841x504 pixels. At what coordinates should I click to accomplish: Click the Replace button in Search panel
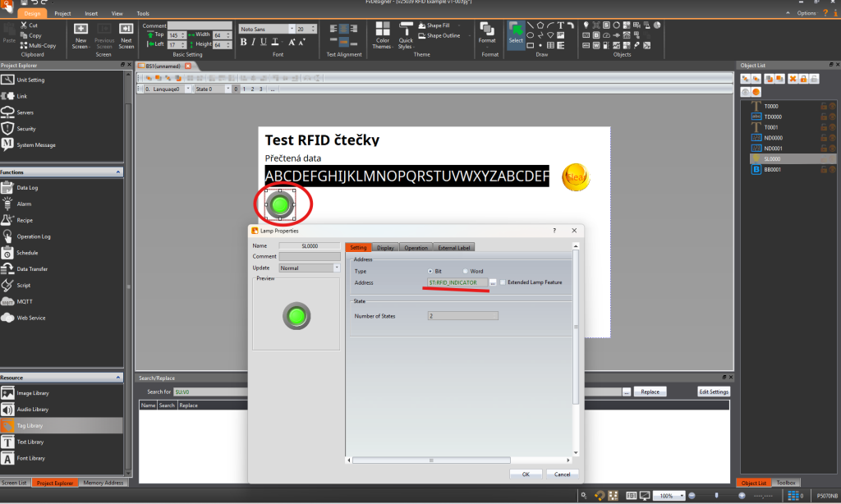[650, 392]
